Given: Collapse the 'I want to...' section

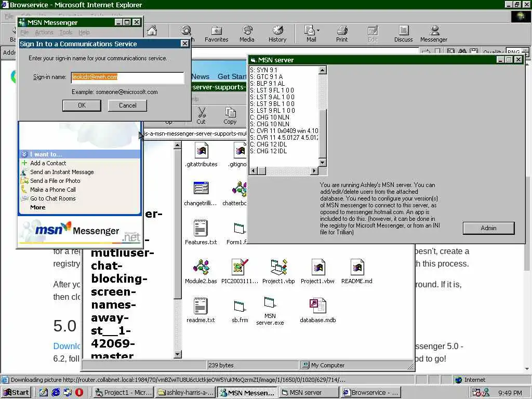Looking at the screenshot, I should [x=24, y=154].
